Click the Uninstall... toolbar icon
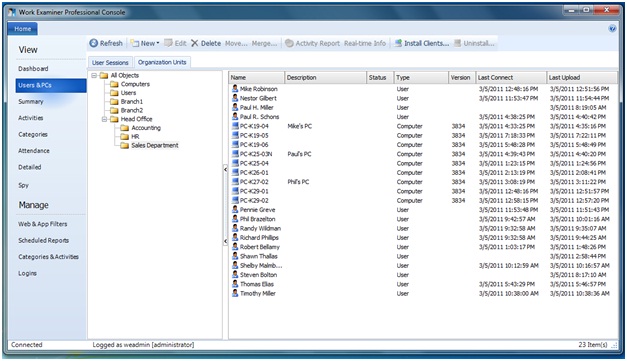 pyautogui.click(x=457, y=43)
